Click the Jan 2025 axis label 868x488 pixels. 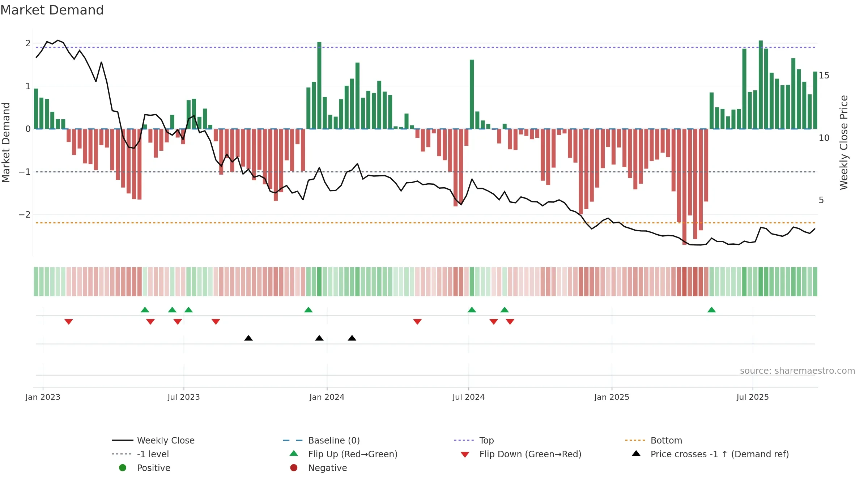pyautogui.click(x=612, y=397)
